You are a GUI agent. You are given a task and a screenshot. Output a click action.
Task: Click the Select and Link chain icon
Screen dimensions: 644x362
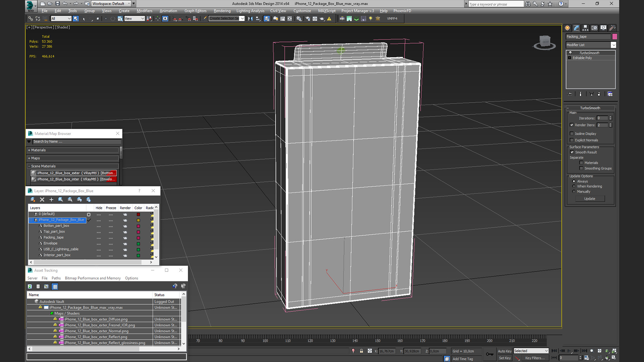[31, 19]
